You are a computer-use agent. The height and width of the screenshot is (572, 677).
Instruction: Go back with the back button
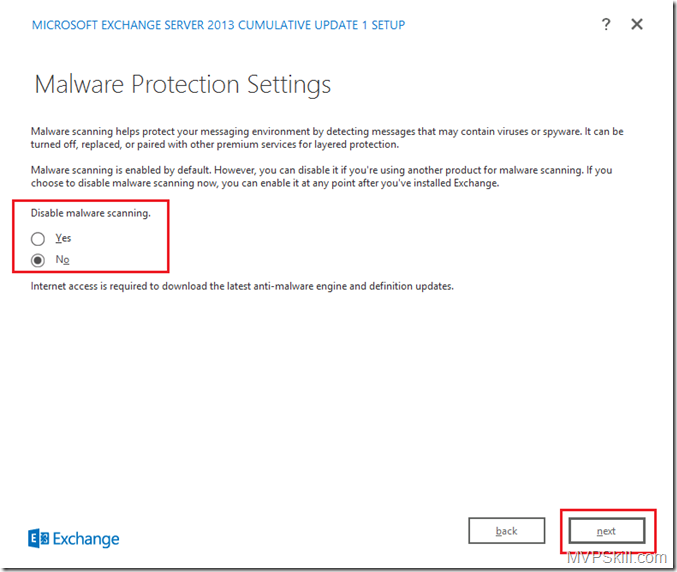pos(506,531)
